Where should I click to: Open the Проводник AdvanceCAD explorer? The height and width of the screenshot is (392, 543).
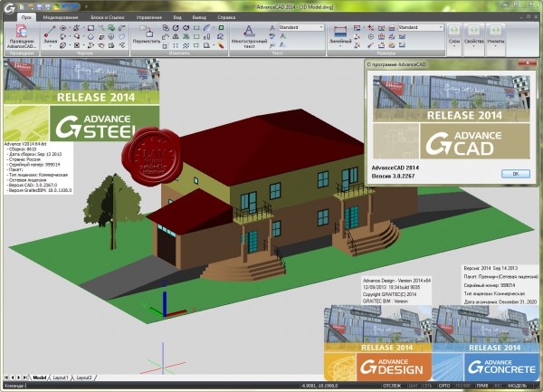[x=22, y=36]
